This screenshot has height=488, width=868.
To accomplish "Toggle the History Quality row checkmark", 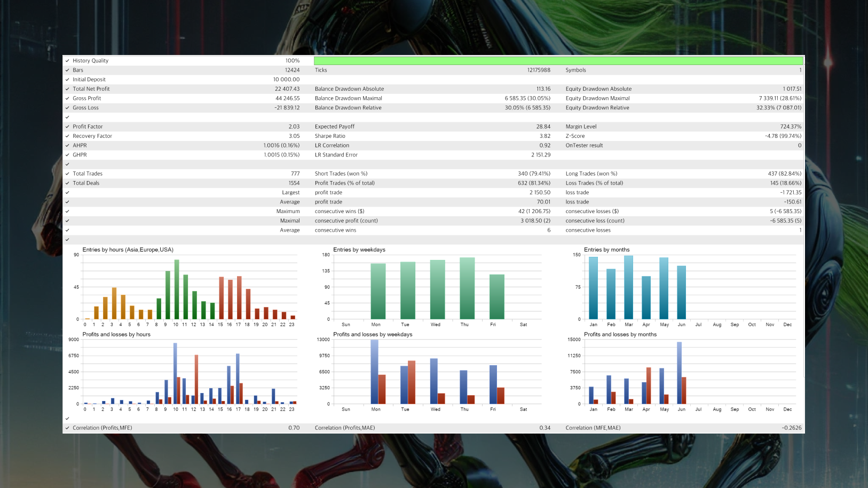I will (68, 60).
